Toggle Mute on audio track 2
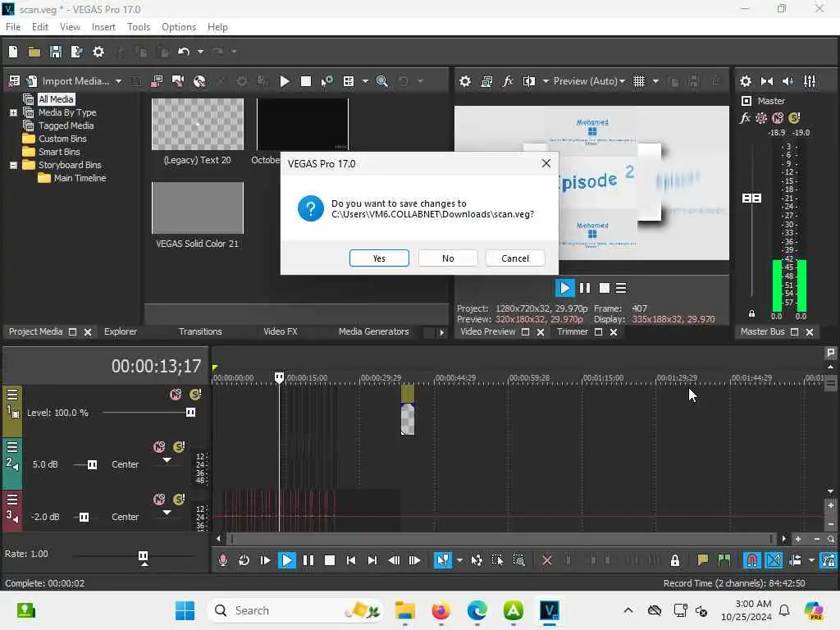The image size is (840, 630). (159, 447)
